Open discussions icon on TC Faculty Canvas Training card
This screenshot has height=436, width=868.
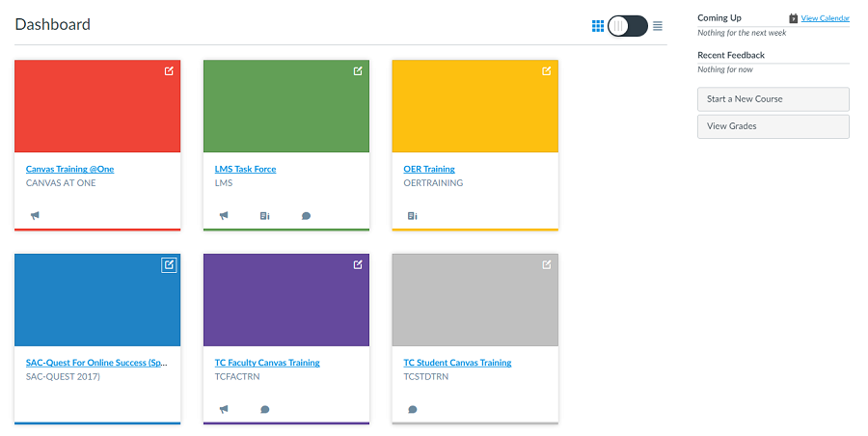[x=264, y=409]
